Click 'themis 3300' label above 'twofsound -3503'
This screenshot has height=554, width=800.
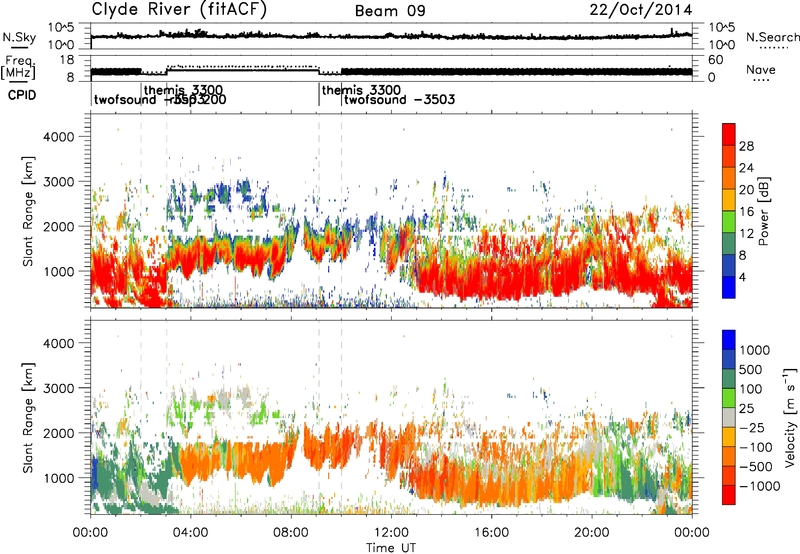pos(361,90)
